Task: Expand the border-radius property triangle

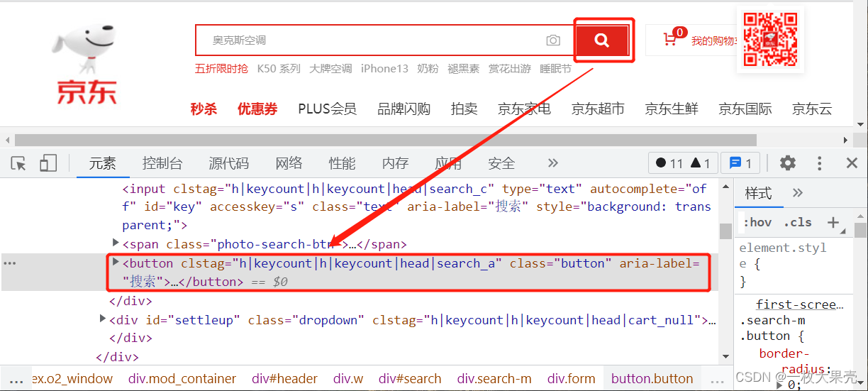Action: point(778,385)
